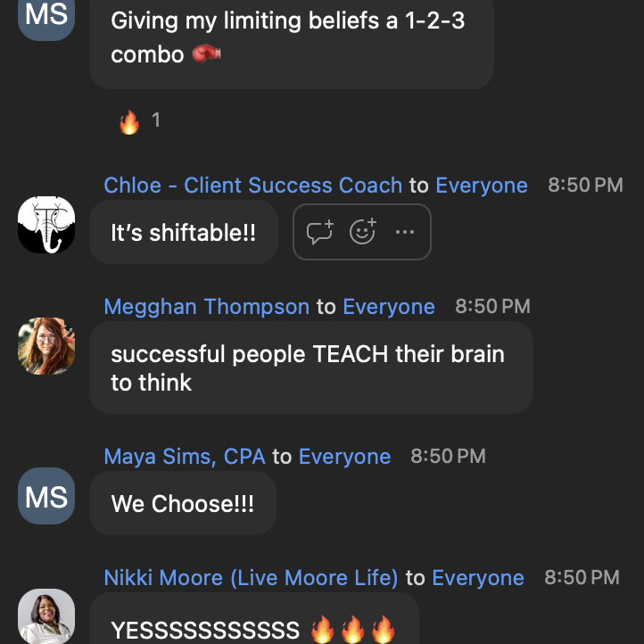Click "Everyone" recipient on Chloe's message
The height and width of the screenshot is (644, 644).
pyautogui.click(x=481, y=186)
